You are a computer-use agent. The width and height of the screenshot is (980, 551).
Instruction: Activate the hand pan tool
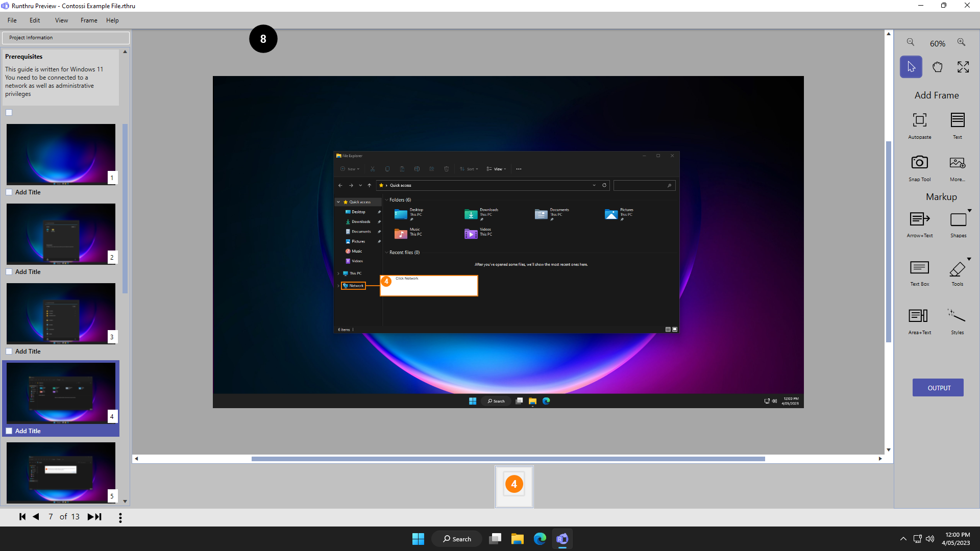click(x=937, y=67)
